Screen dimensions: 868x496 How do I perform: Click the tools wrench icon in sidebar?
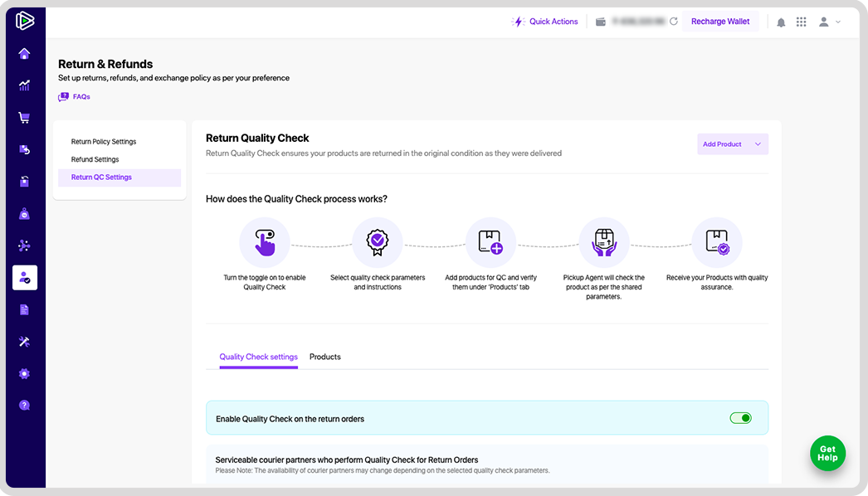(24, 342)
